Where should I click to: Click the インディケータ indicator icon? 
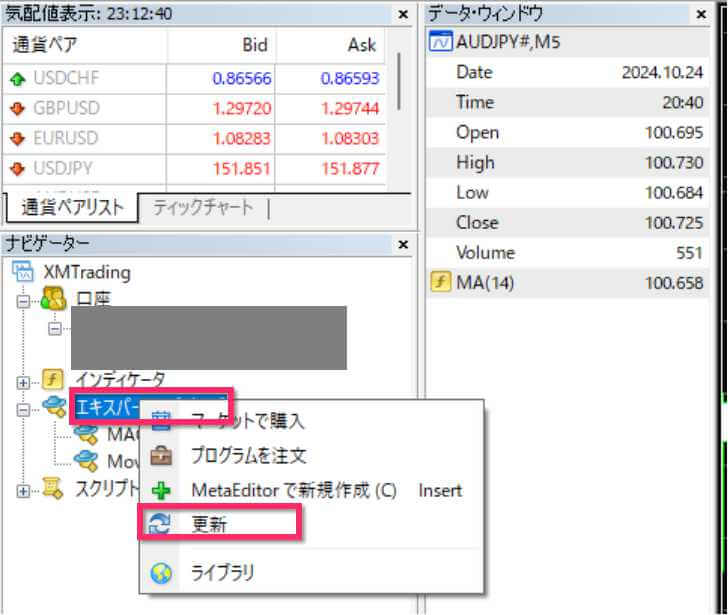[x=55, y=380]
